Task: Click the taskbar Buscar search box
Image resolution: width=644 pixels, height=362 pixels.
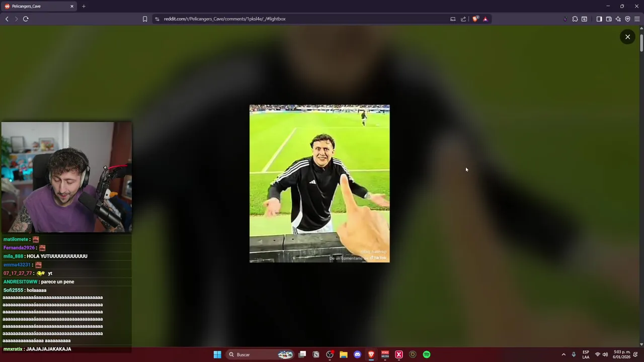Action: click(260, 354)
